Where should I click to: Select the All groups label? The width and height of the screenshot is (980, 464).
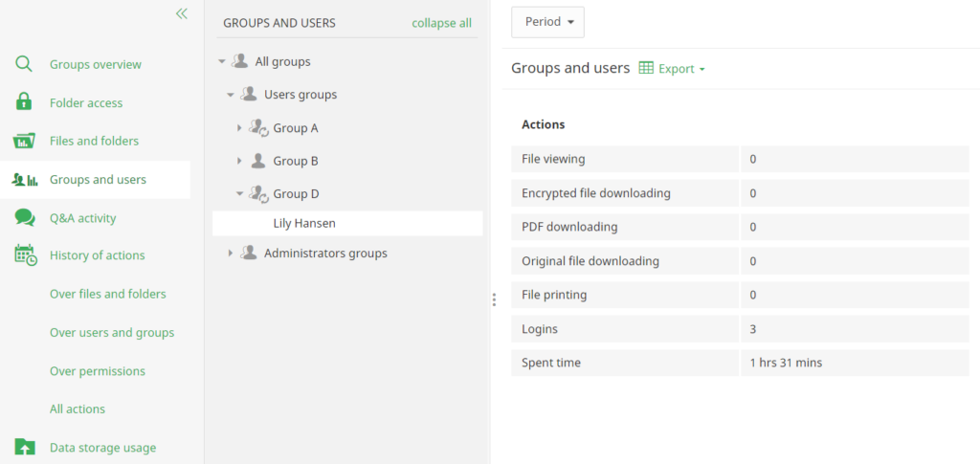(282, 62)
